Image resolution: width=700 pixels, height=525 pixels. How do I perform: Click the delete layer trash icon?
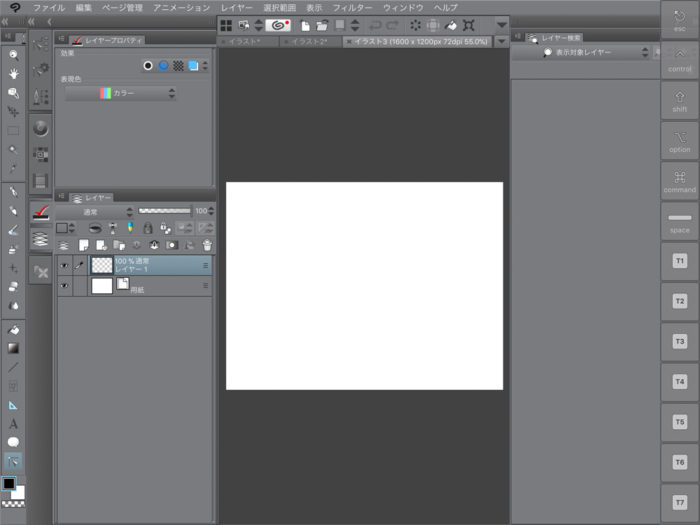coord(207,245)
